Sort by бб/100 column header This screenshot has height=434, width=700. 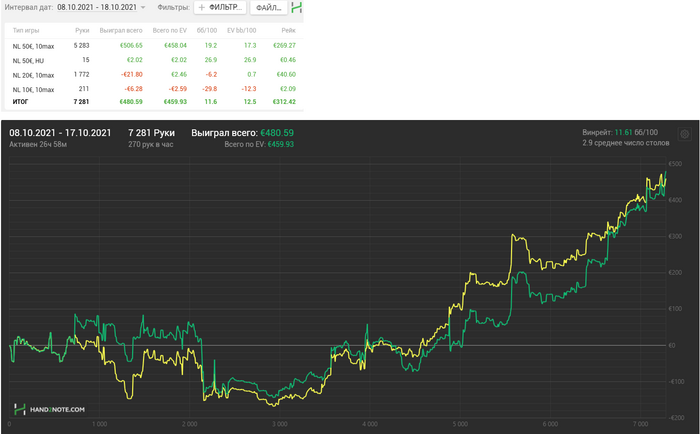[x=207, y=31]
